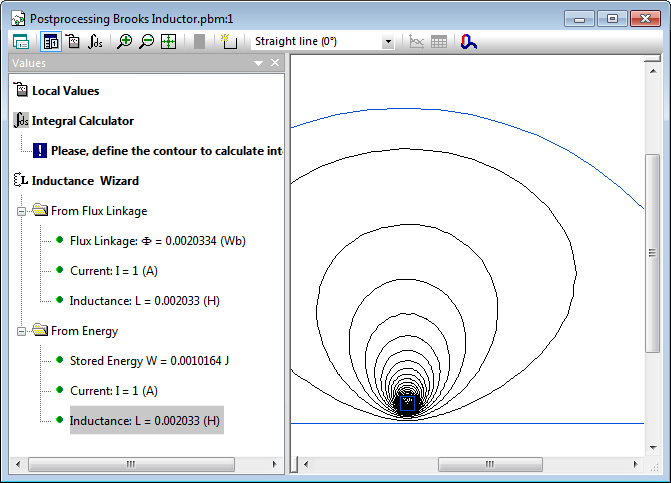671x483 pixels.
Task: Start a new contour with toolbar icon
Action: click(229, 41)
